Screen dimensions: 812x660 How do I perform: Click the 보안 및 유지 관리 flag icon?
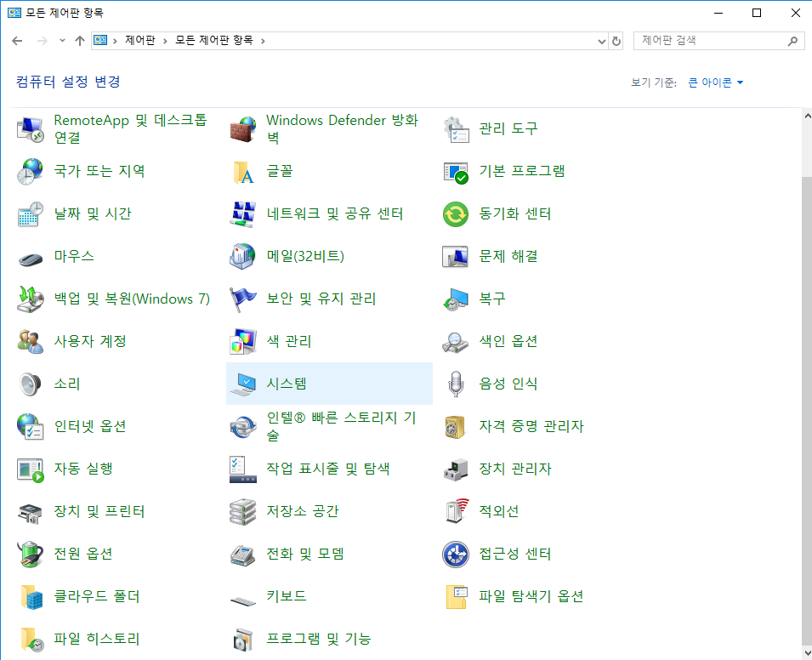tap(243, 299)
